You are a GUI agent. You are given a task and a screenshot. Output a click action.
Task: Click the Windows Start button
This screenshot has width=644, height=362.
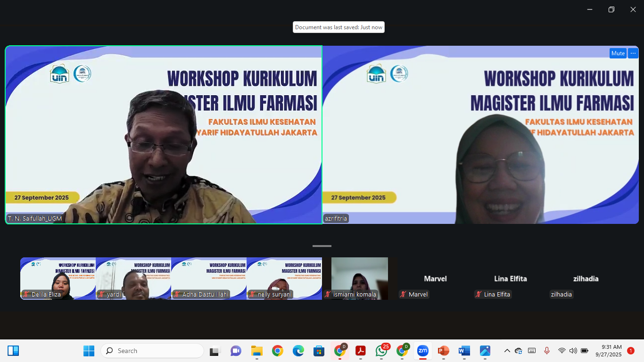pyautogui.click(x=89, y=351)
